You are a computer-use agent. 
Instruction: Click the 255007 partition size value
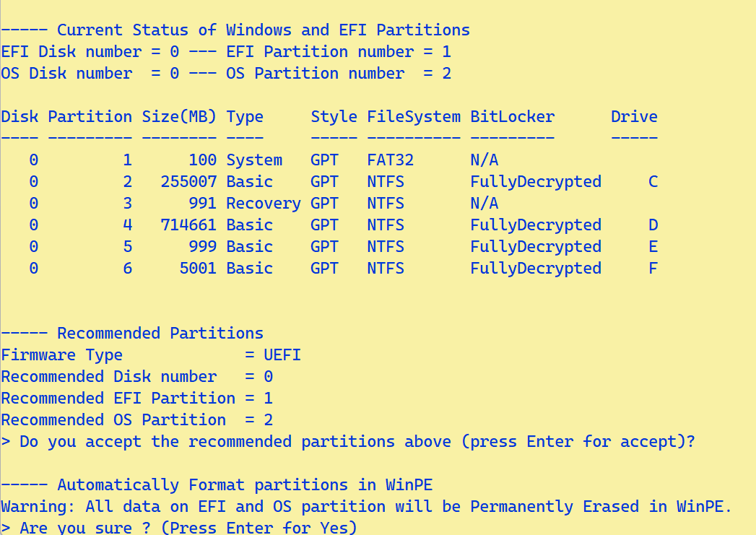pos(188,182)
